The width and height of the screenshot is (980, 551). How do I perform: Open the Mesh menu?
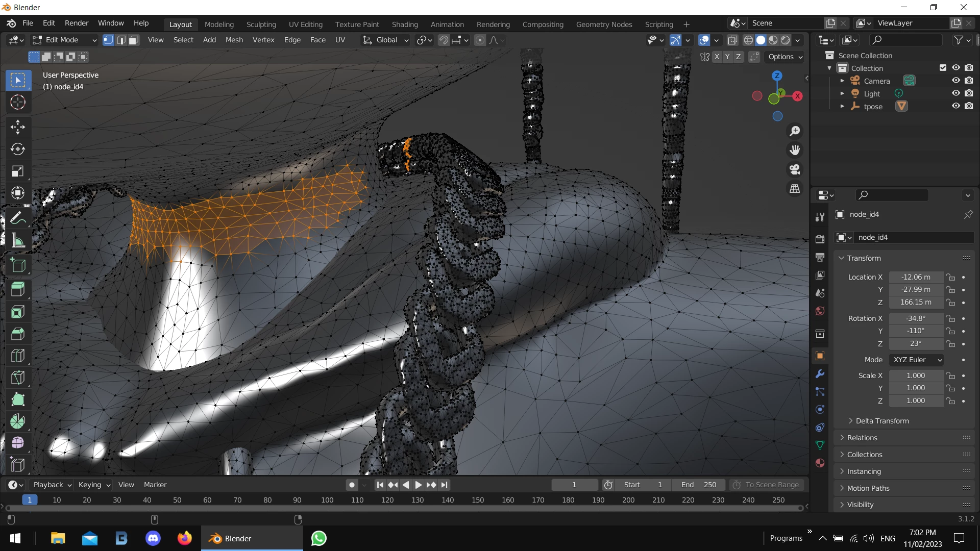coord(234,40)
